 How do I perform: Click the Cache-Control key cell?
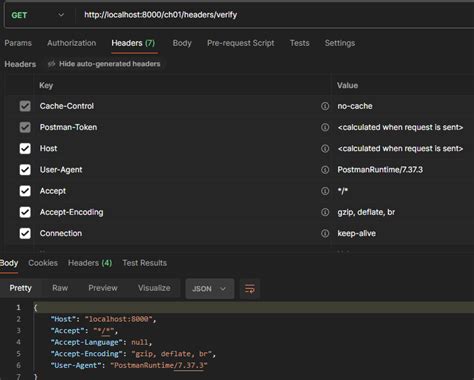point(183,106)
